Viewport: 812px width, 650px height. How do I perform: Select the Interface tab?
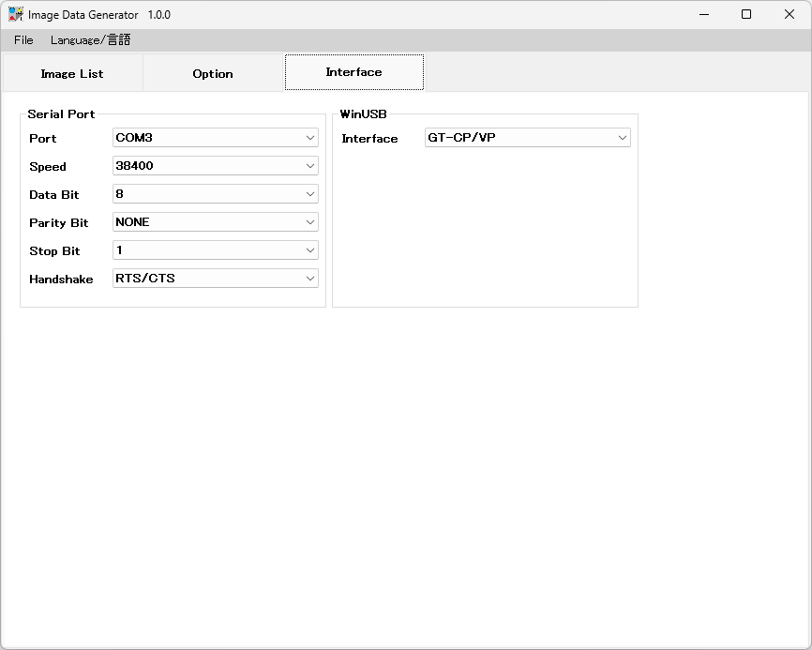pos(353,72)
